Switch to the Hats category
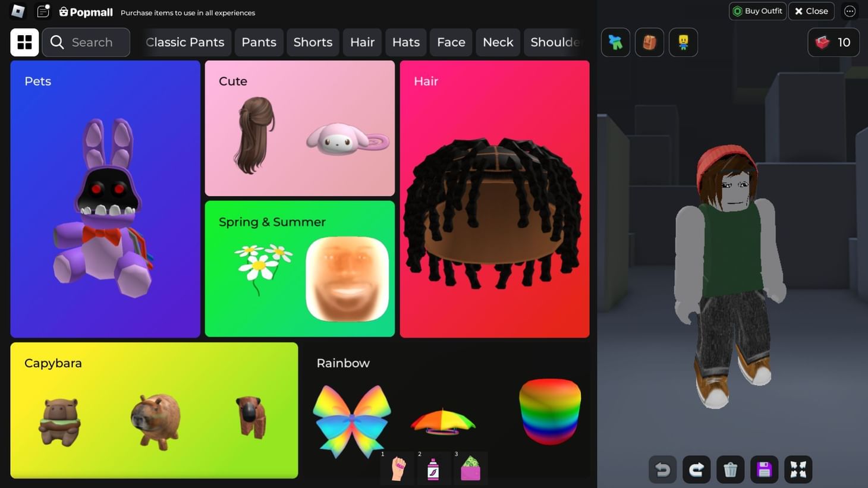Screen dimensions: 868x488 (x=405, y=42)
